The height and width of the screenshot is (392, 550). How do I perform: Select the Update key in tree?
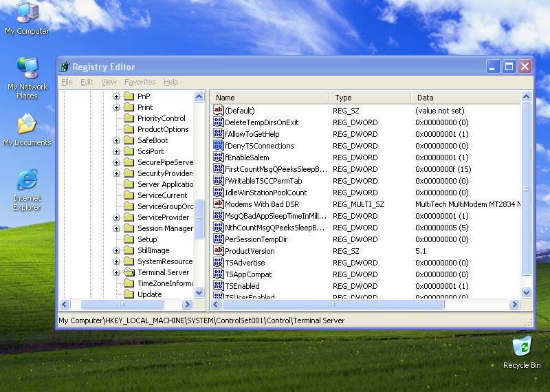[x=149, y=294]
